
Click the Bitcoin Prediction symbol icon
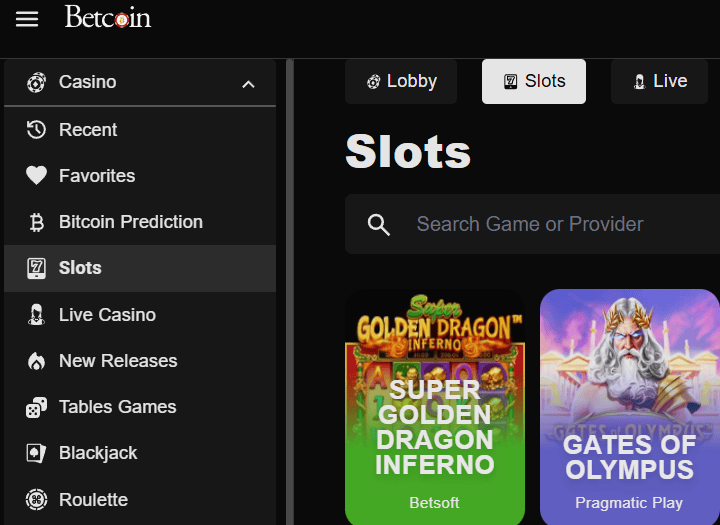pos(36,222)
